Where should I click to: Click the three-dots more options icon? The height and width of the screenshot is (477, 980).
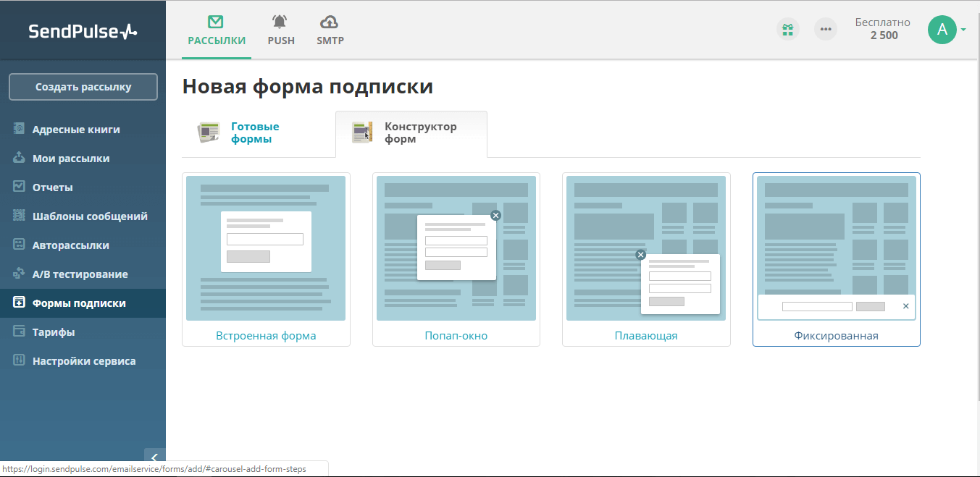pos(825,30)
